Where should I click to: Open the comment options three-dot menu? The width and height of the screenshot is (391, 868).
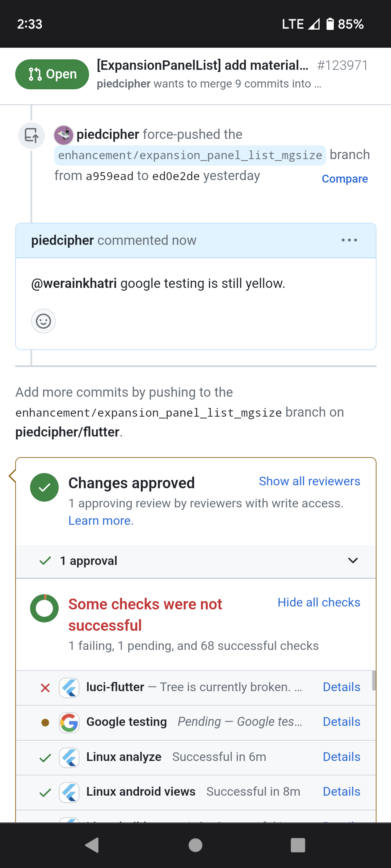click(x=349, y=240)
